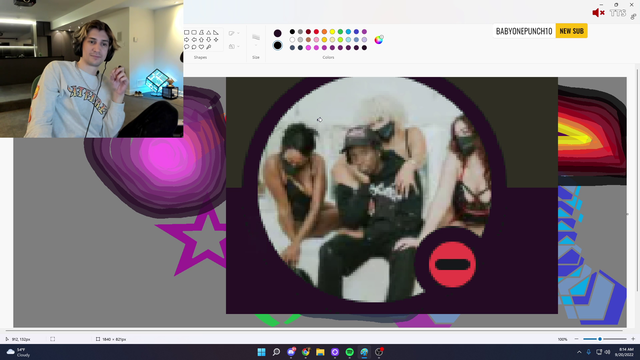
Task: Show hidden system tray icons
Action: 579,352
